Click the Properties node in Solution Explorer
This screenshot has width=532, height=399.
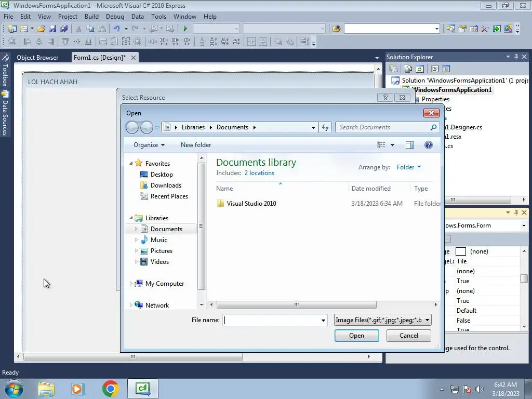pyautogui.click(x=435, y=99)
